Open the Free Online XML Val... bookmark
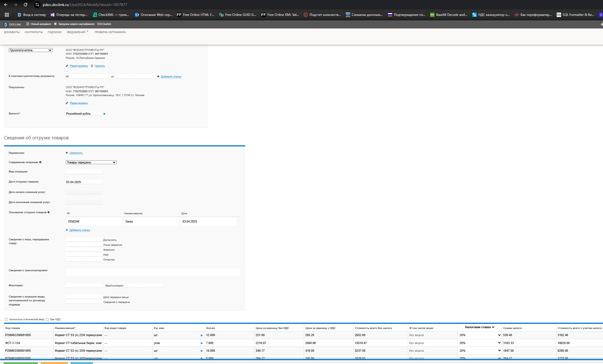Image resolution: width=603 pixels, height=364 pixels. 280,15
